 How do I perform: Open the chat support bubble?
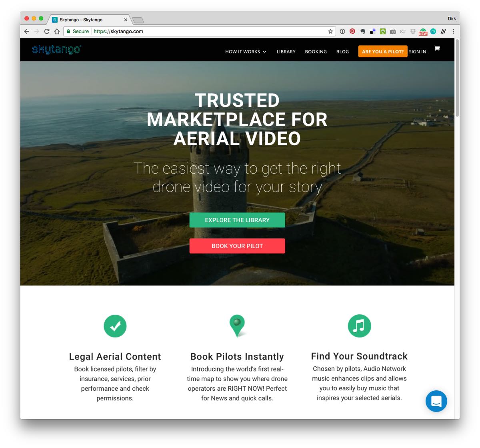[436, 401]
